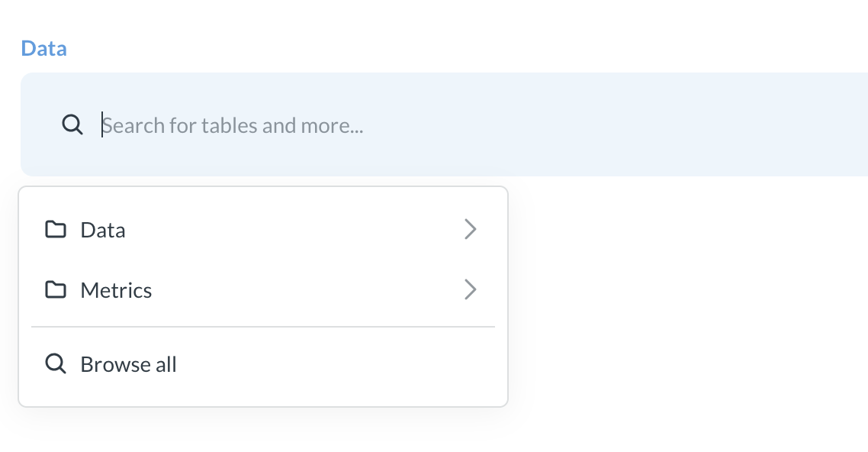Expand the Metrics folder via its chevron

[x=471, y=290]
